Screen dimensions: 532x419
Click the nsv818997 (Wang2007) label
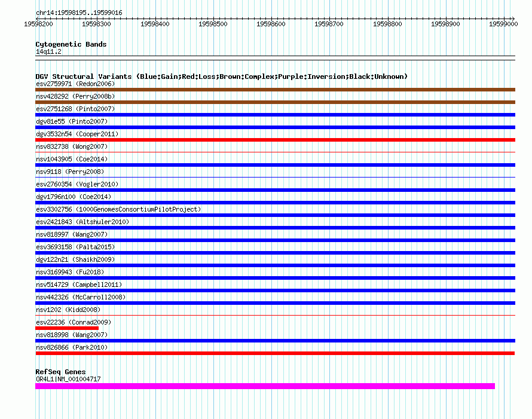[72, 234]
